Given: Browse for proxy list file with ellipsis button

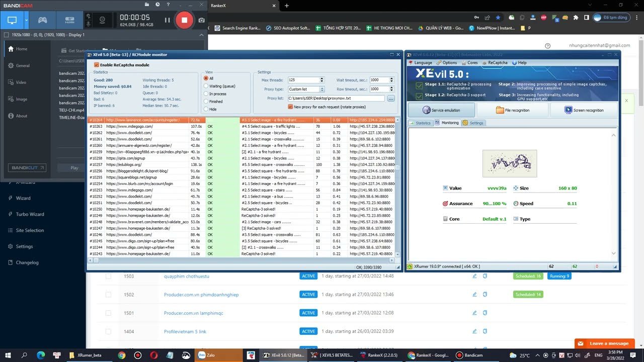Looking at the screenshot, I should pyautogui.click(x=391, y=98).
